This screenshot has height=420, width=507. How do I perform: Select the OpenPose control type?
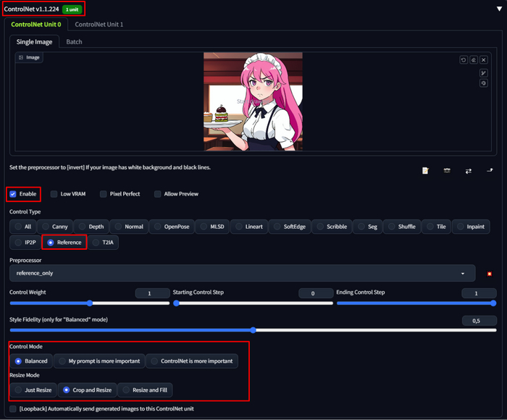[172, 227]
